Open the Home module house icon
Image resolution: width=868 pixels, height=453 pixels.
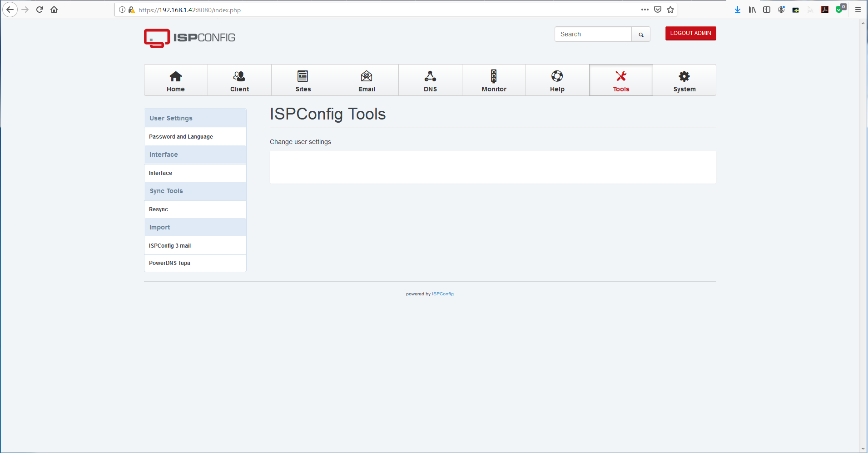[x=176, y=76]
